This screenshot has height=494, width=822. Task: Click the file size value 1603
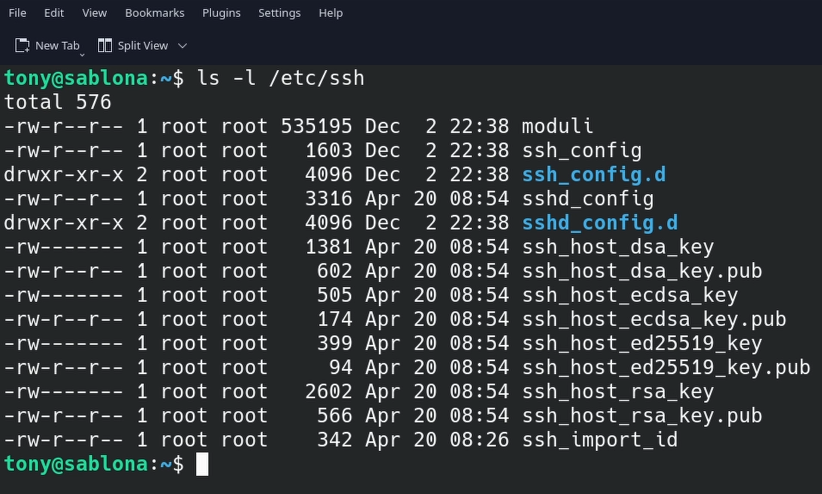pyautogui.click(x=329, y=151)
